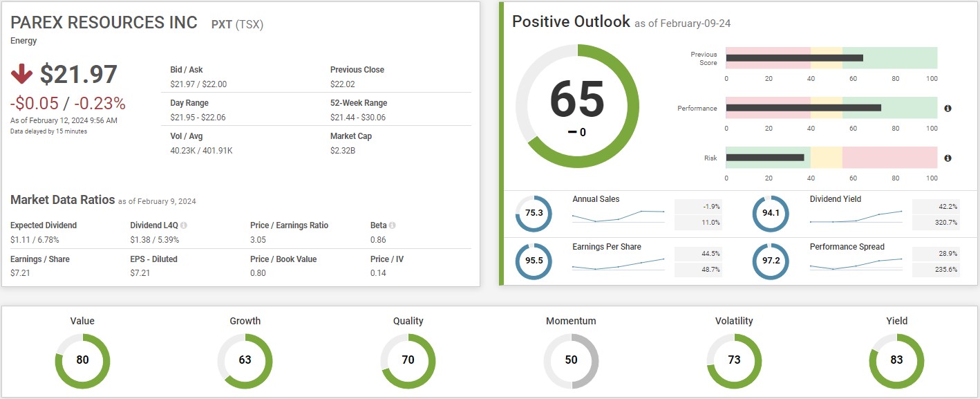Click the Risk horizontal score bar
The image size is (980, 399).
tap(831, 158)
